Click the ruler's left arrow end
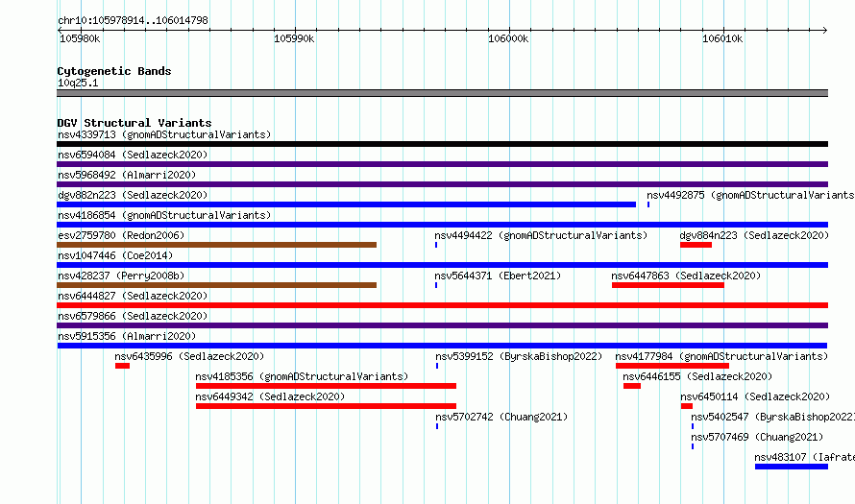Image resolution: width=855 pixels, height=504 pixels. point(60,31)
